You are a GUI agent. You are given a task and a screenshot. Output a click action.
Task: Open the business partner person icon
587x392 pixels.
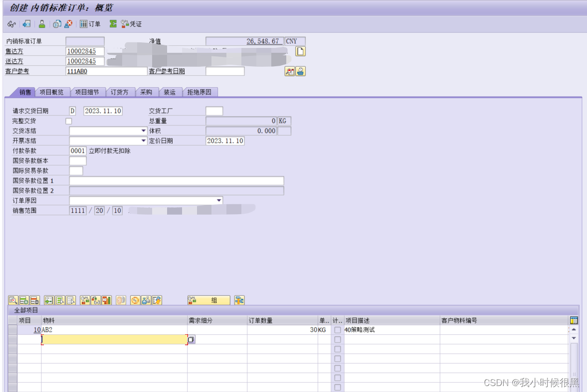(x=41, y=23)
